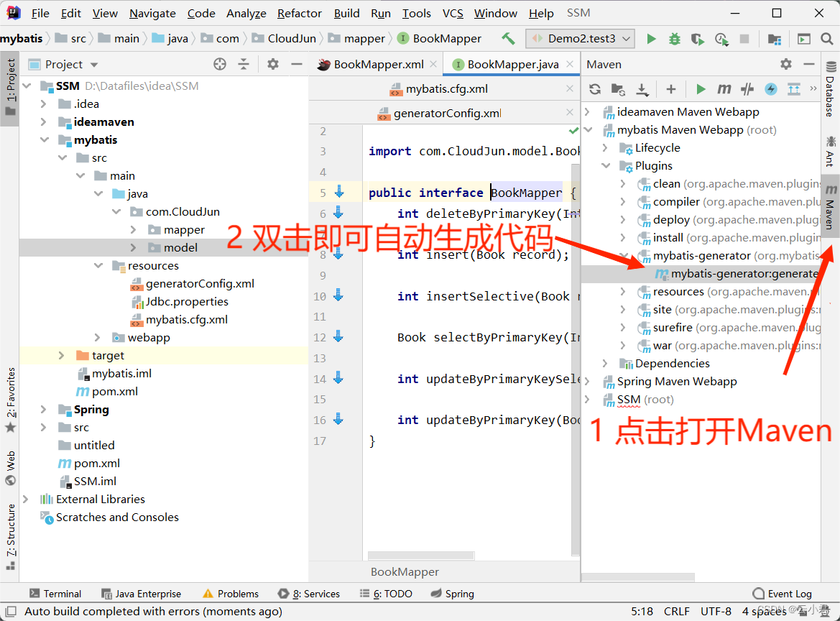Open the Problems tool window
The height and width of the screenshot is (621, 840).
tap(231, 594)
